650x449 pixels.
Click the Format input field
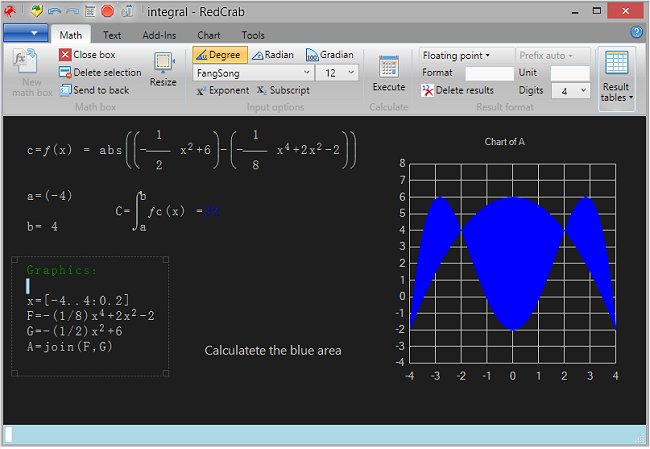(490, 73)
